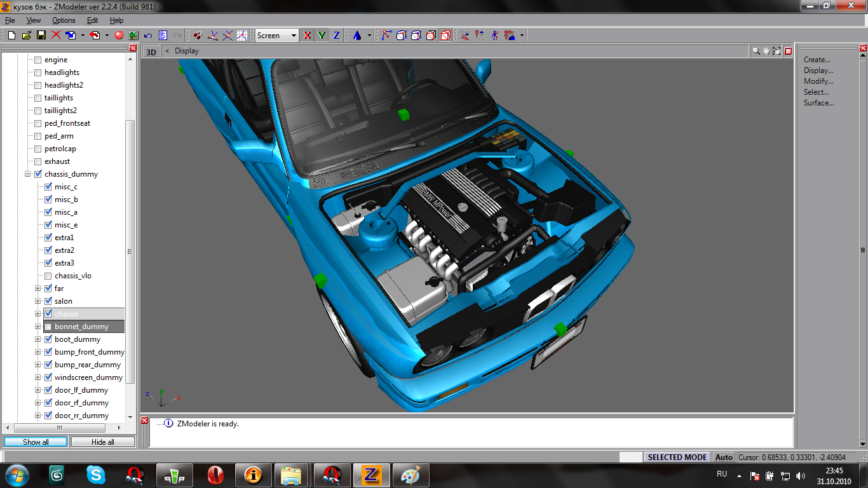Viewport: 868px width, 488px height.
Task: Open the Modify... command group
Action: [818, 81]
